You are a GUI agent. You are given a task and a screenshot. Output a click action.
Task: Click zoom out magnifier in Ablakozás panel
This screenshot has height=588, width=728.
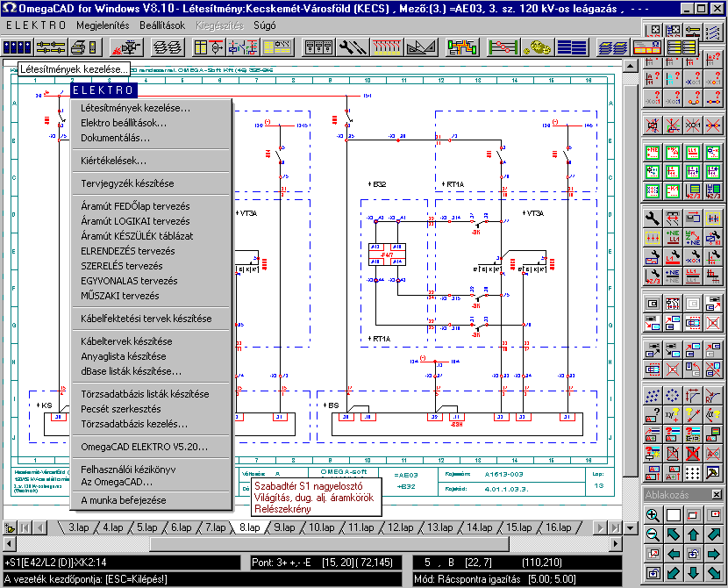pyautogui.click(x=653, y=534)
